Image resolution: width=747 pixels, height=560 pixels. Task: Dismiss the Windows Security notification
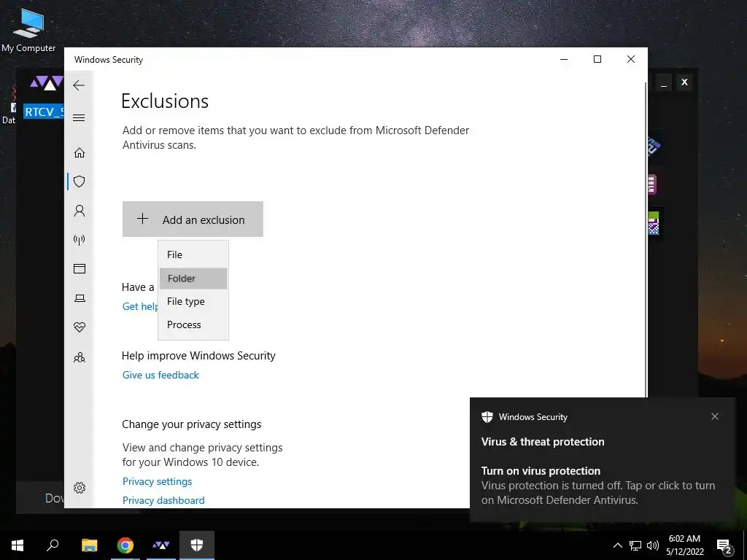(715, 416)
